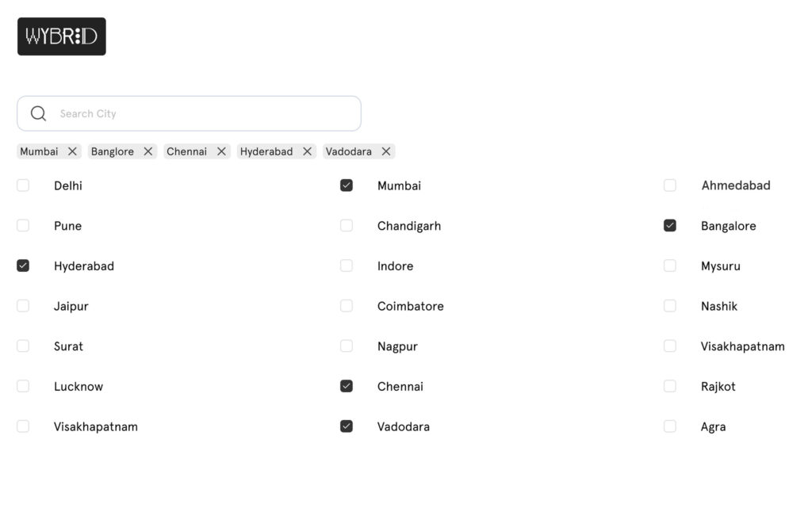Click the Jaipur city label
The image size is (812, 527).
point(71,306)
